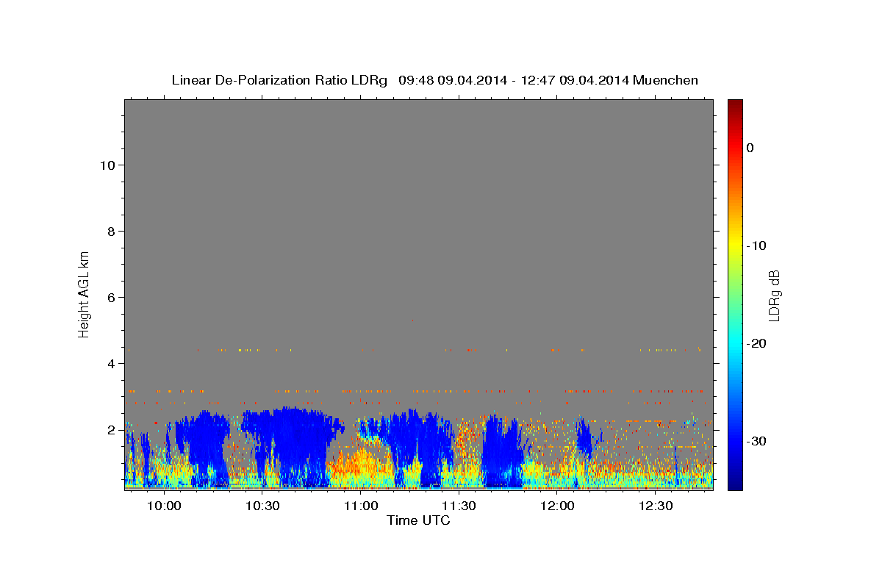Viewport: 882px width, 588px height.
Task: Click the colorbar value 0
Action: click(x=750, y=148)
